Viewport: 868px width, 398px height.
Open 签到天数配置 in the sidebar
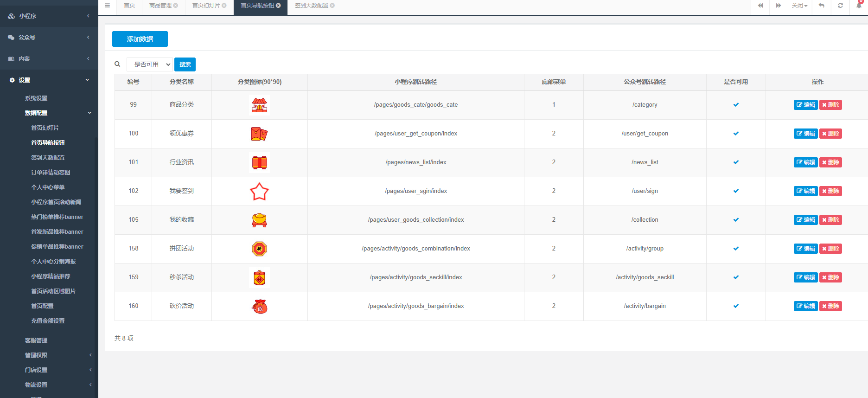click(48, 158)
